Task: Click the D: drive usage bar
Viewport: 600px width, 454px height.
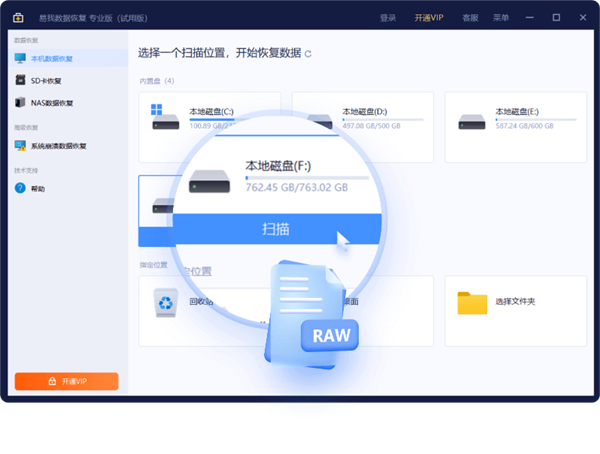Action: tap(383, 119)
